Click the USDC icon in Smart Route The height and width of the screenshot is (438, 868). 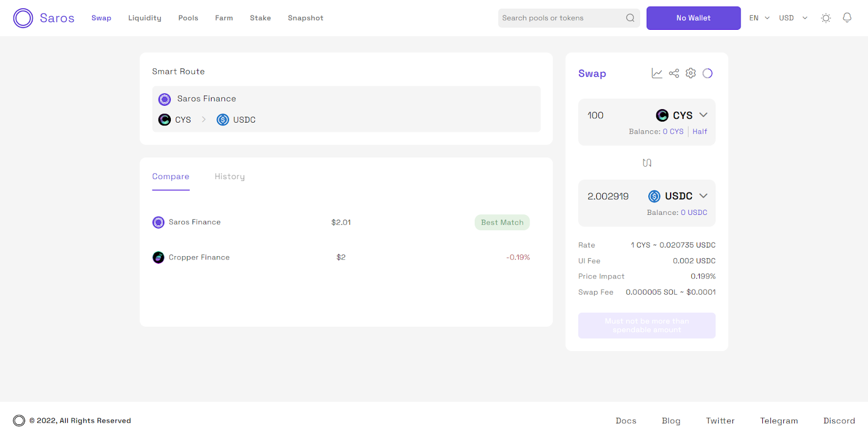[x=222, y=119]
